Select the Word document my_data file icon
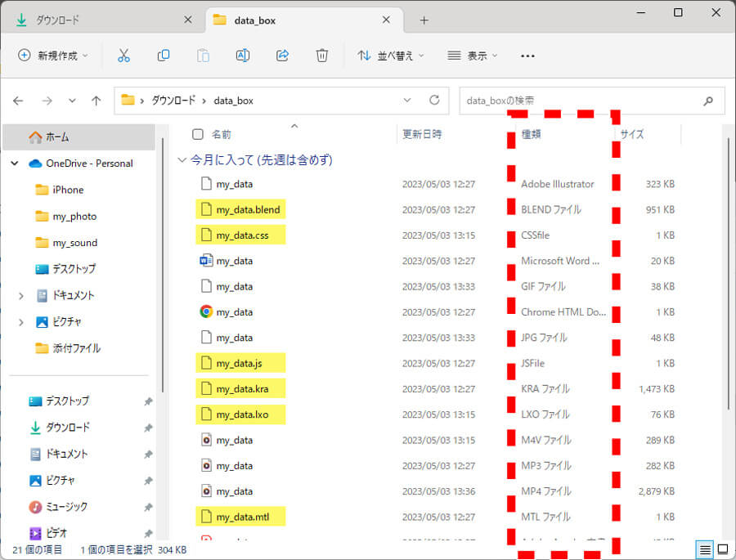Image resolution: width=736 pixels, height=560 pixels. pyautogui.click(x=206, y=261)
